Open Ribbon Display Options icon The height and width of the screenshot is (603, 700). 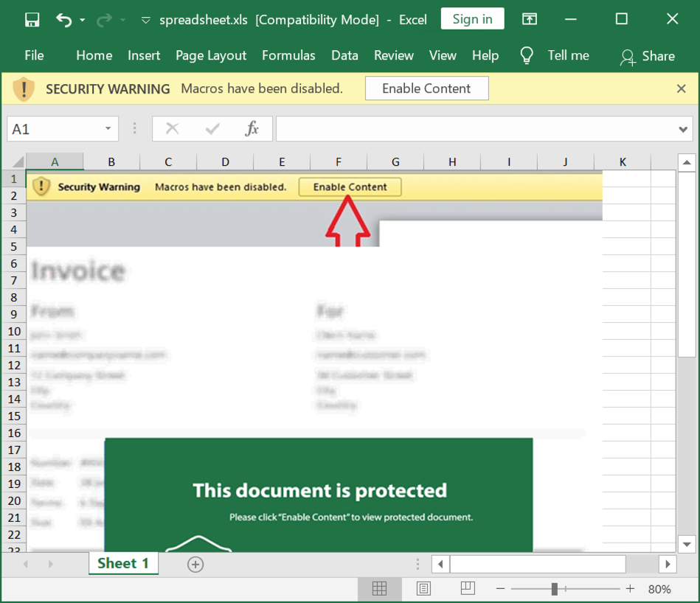(x=530, y=18)
